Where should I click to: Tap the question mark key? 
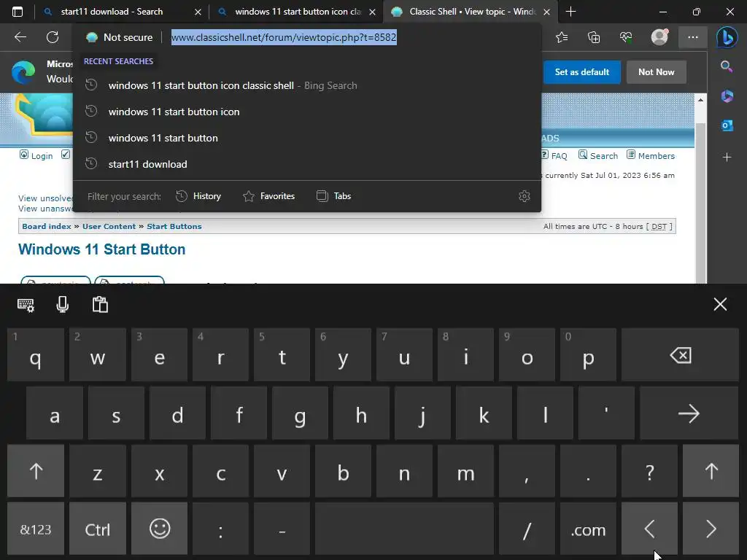click(x=649, y=471)
